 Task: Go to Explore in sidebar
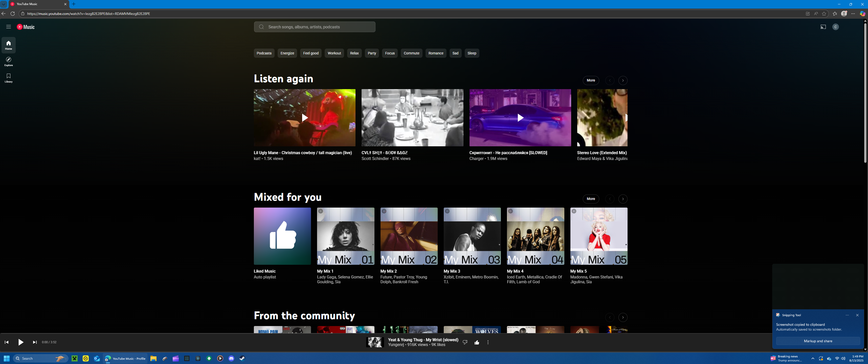click(x=8, y=62)
